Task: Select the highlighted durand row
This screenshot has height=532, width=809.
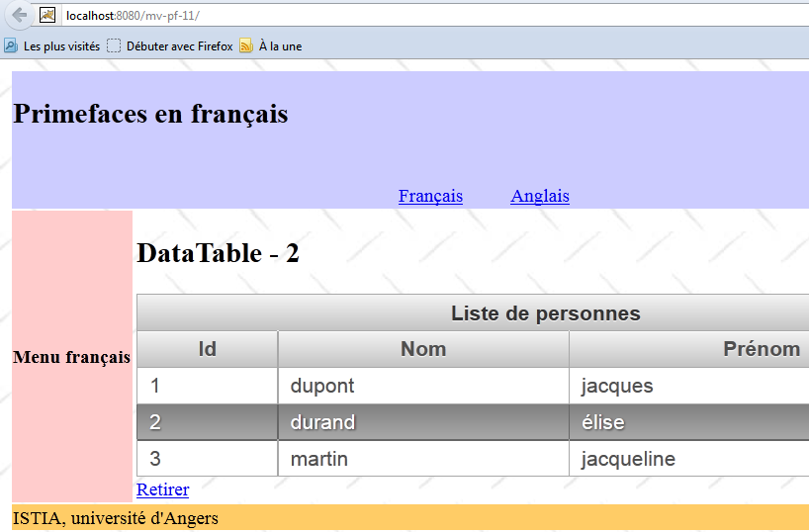Action: coord(322,422)
